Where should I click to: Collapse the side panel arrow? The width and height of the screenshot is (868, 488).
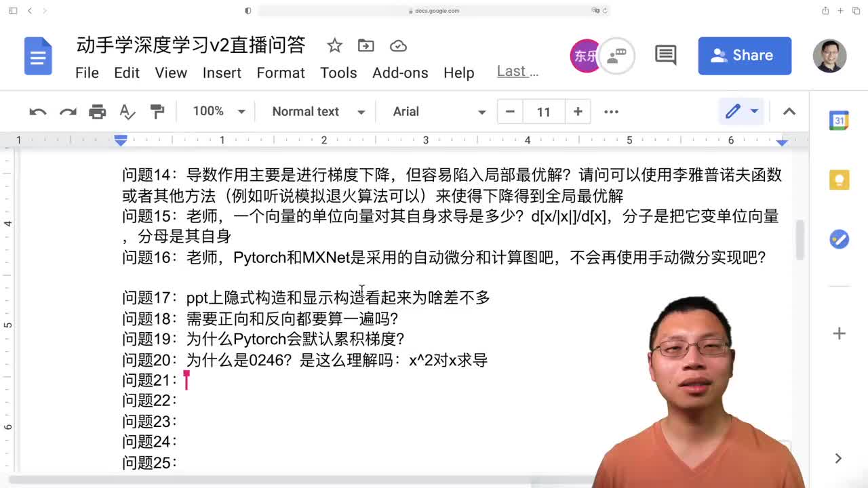pos(838,458)
